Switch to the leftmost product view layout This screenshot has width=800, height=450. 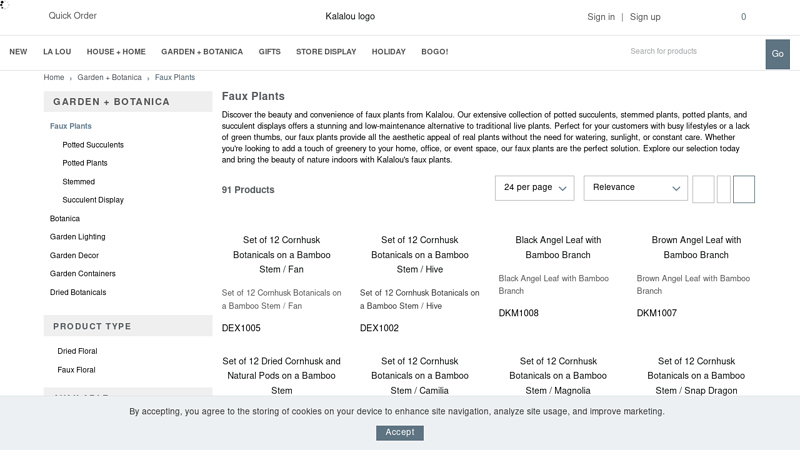tap(703, 189)
